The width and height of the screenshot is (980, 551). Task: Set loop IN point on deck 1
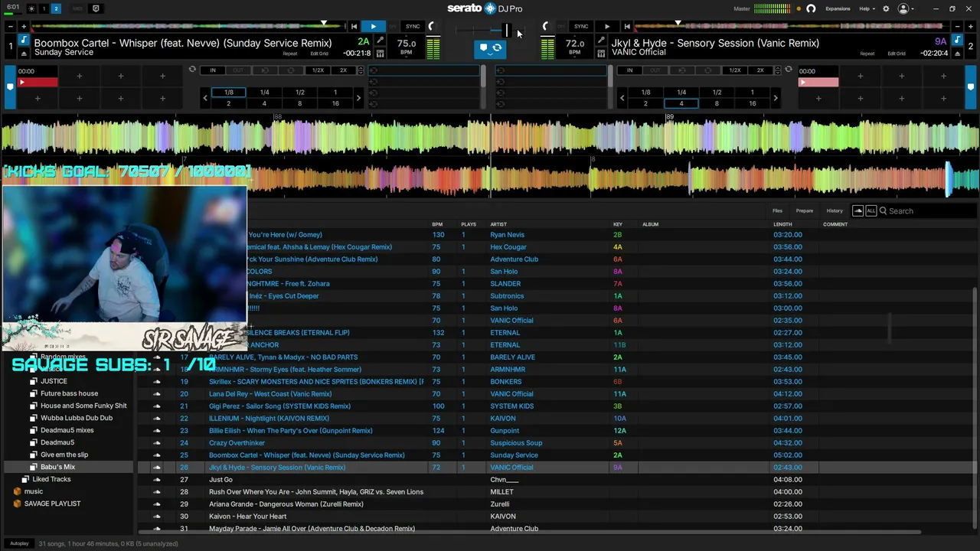(x=213, y=70)
